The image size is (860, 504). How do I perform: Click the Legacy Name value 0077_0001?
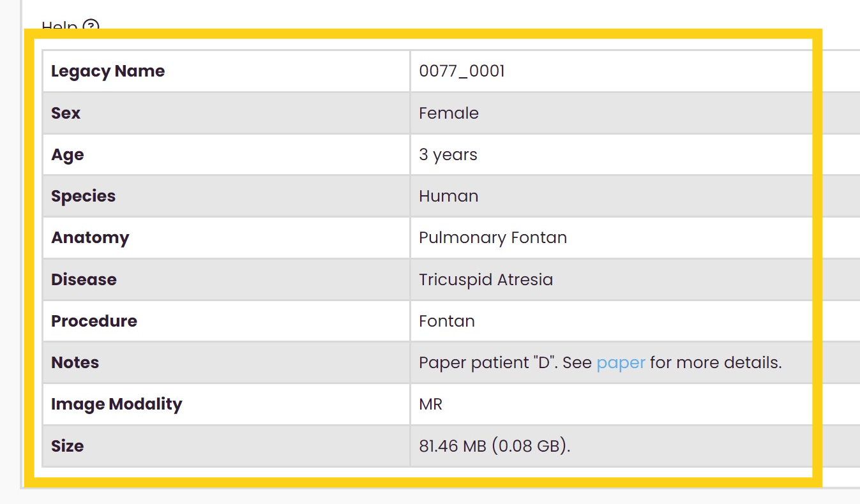coord(462,71)
